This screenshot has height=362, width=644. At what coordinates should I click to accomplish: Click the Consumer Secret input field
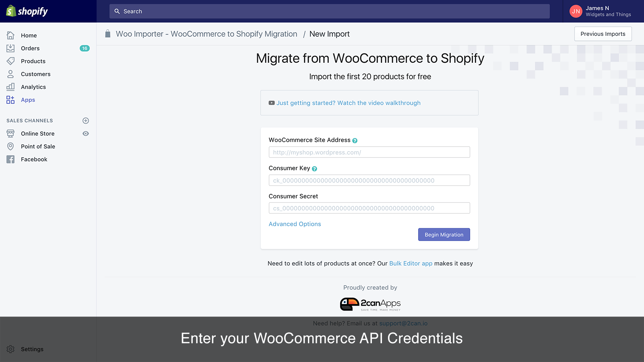tap(369, 208)
